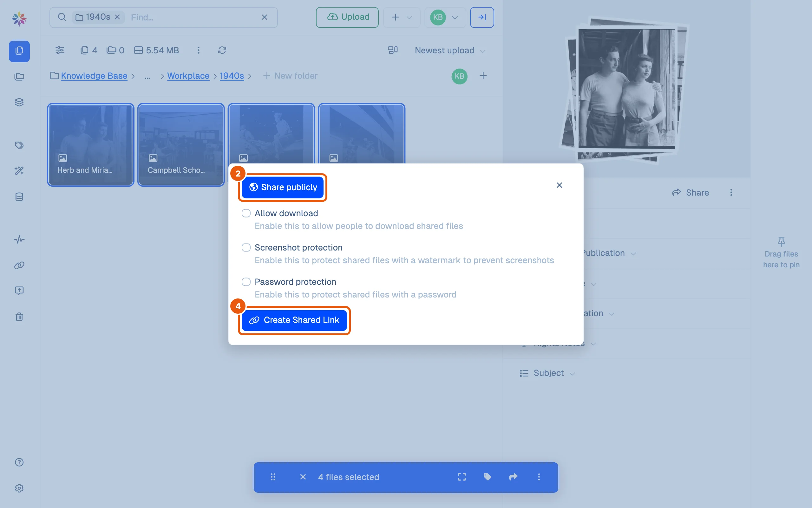Enable the Password protection checkbox
Viewport: 812px width, 508px height.
[x=246, y=282]
